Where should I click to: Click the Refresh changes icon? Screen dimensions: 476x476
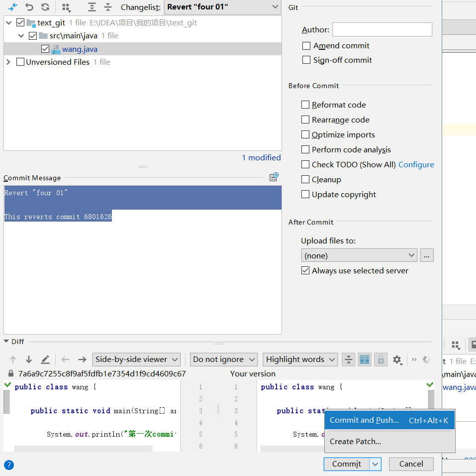click(x=46, y=6)
